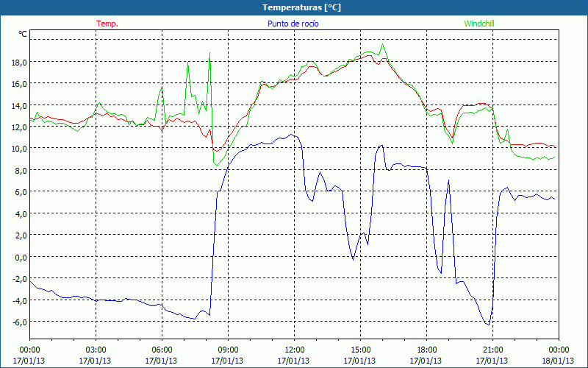588x368 pixels.
Task: Click the °C unit label on the y-axis
Action: click(23, 34)
